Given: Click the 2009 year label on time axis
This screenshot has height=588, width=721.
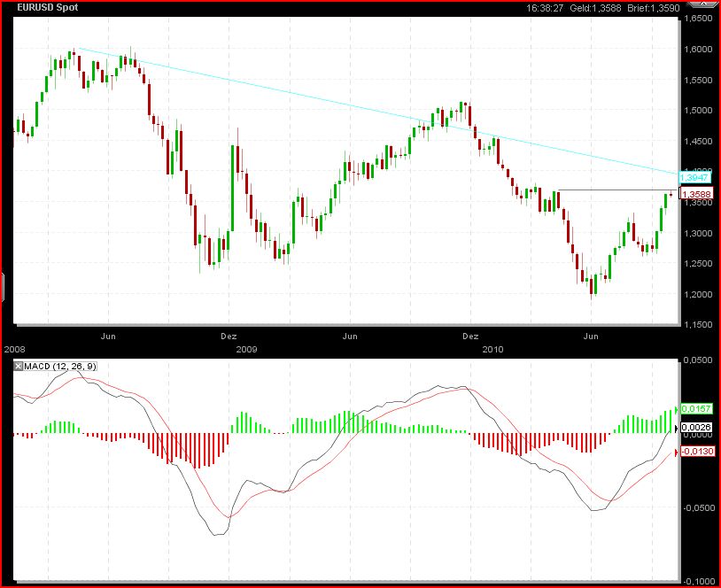Looking at the screenshot, I should (247, 349).
